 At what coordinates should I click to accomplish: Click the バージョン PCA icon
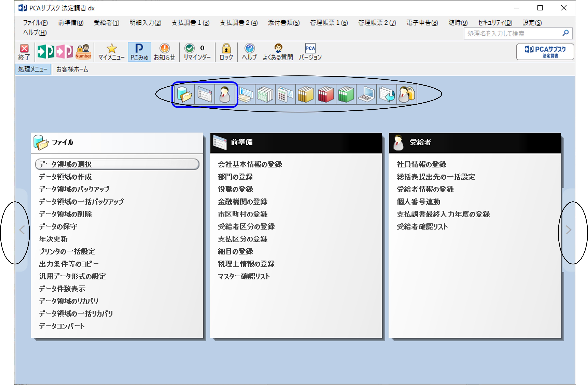310,52
